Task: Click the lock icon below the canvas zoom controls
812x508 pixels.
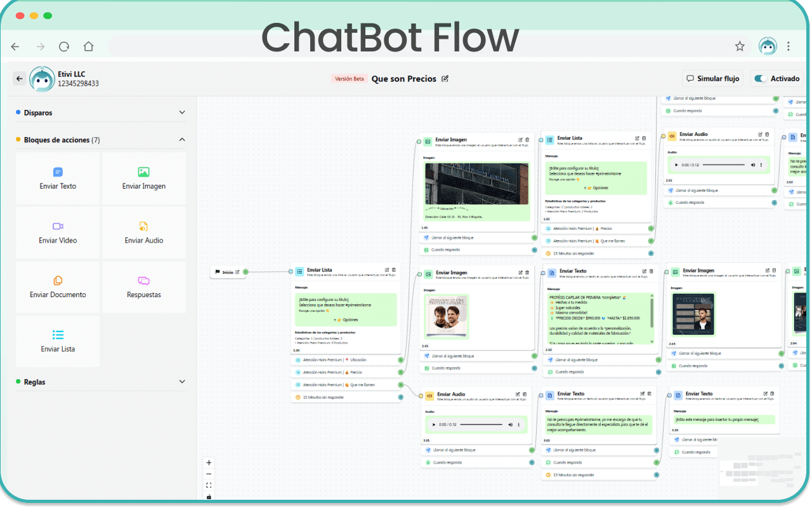Action: (x=209, y=497)
